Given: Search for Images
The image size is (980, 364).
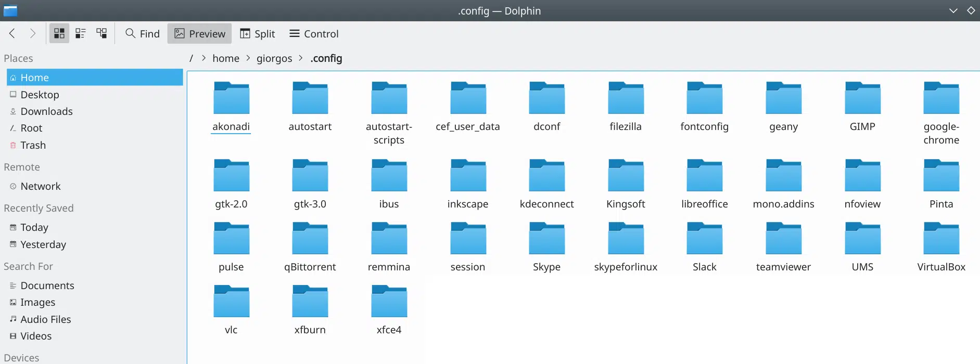Looking at the screenshot, I should pyautogui.click(x=95, y=302).
